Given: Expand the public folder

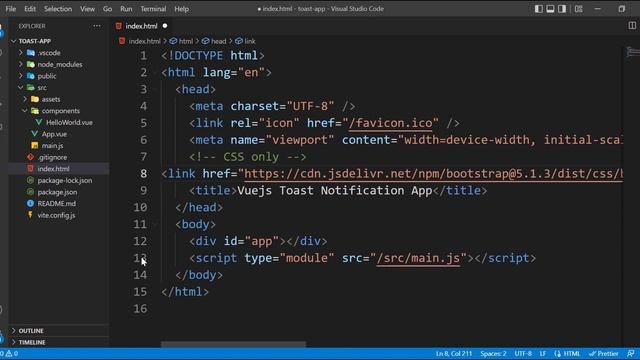Looking at the screenshot, I should click(x=47, y=76).
